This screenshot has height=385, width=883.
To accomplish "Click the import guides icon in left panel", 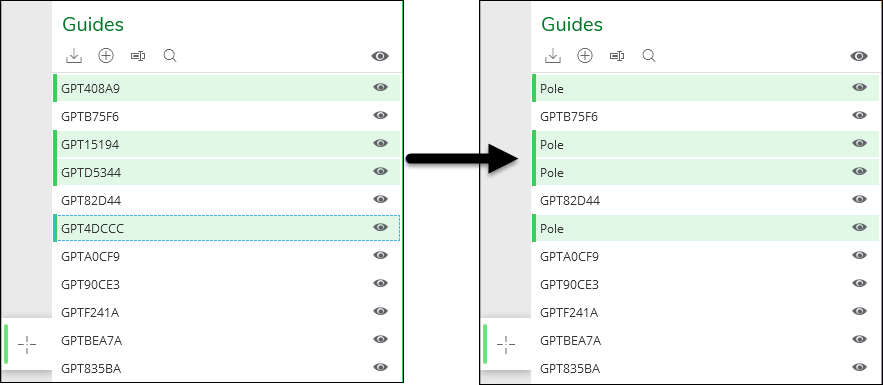I will click(74, 56).
